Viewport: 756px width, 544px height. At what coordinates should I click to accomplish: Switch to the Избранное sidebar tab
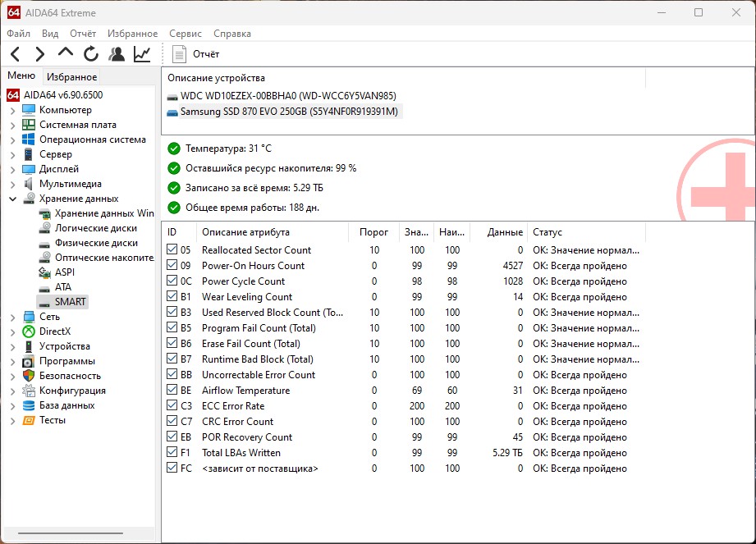click(72, 76)
